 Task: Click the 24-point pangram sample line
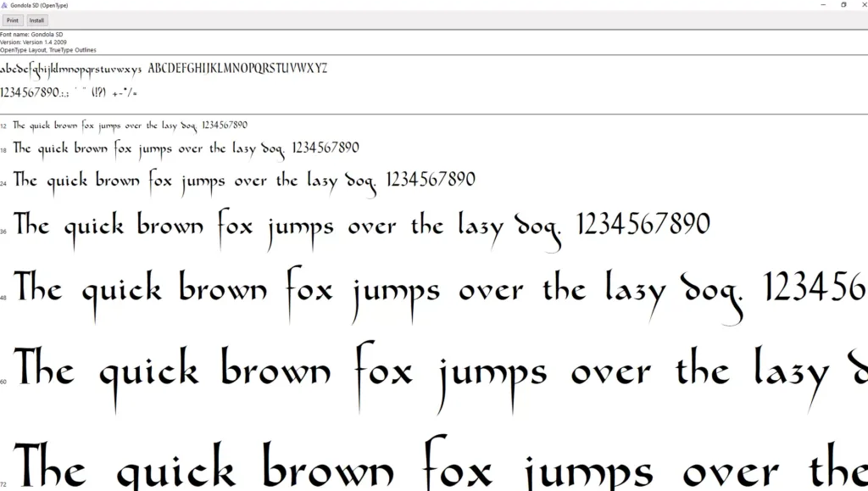tap(244, 182)
